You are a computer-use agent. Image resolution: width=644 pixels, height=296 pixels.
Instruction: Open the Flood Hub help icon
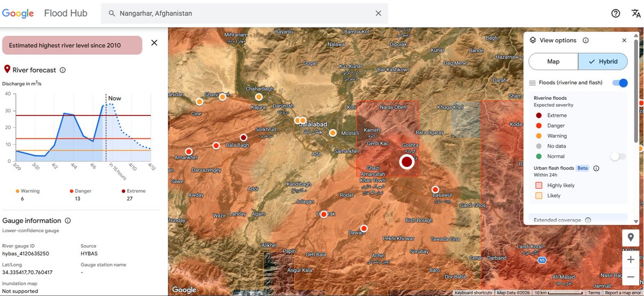pos(616,13)
